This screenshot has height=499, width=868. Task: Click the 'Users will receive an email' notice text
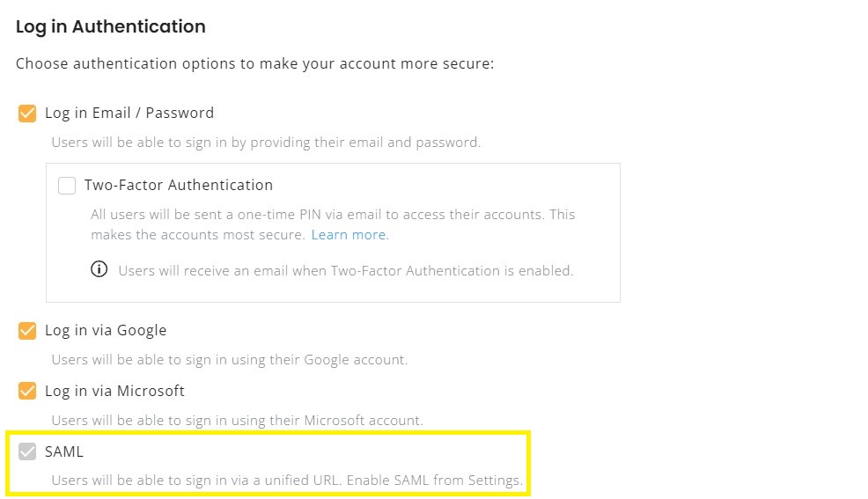tap(345, 270)
